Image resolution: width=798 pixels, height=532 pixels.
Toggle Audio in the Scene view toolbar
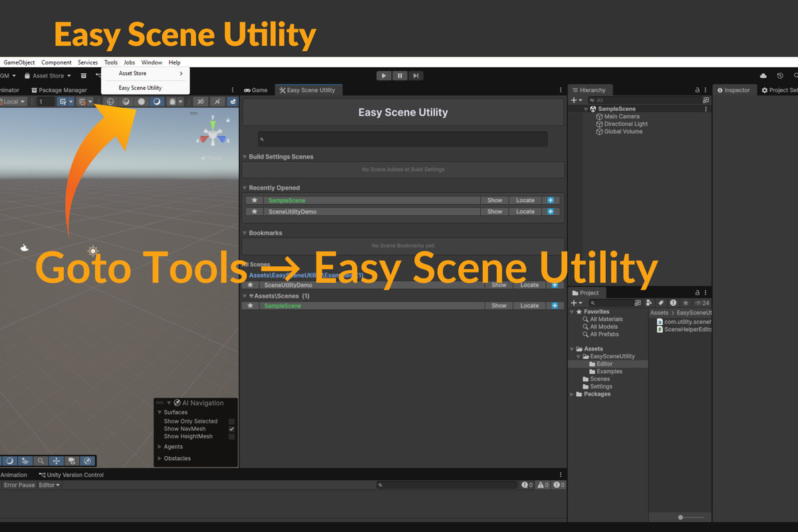point(140,101)
